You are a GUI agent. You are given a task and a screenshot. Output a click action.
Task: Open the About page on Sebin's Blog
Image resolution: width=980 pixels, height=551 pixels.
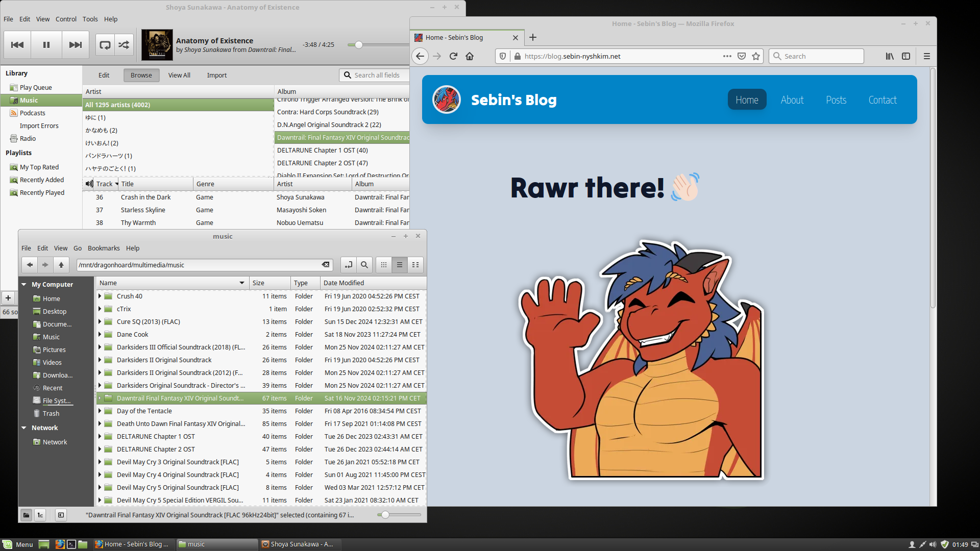(792, 99)
